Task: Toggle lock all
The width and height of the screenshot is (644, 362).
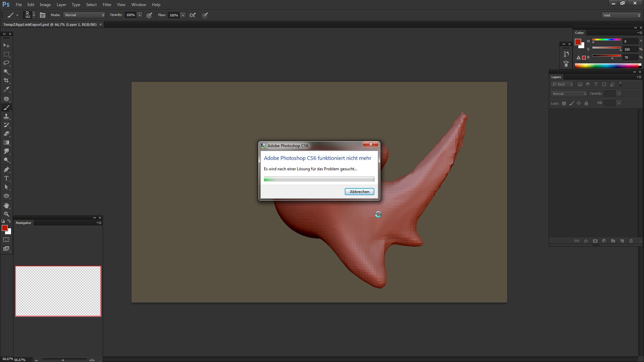Action: click(586, 103)
